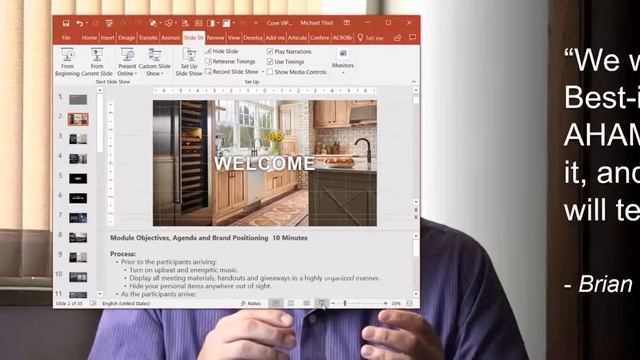Click 'Turn on upbeat and energetic music' note line
640x360 pixels.
click(x=183, y=270)
